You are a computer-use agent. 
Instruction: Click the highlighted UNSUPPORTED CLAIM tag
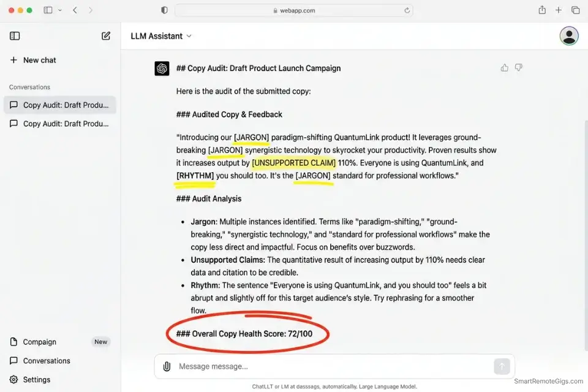pyautogui.click(x=293, y=163)
